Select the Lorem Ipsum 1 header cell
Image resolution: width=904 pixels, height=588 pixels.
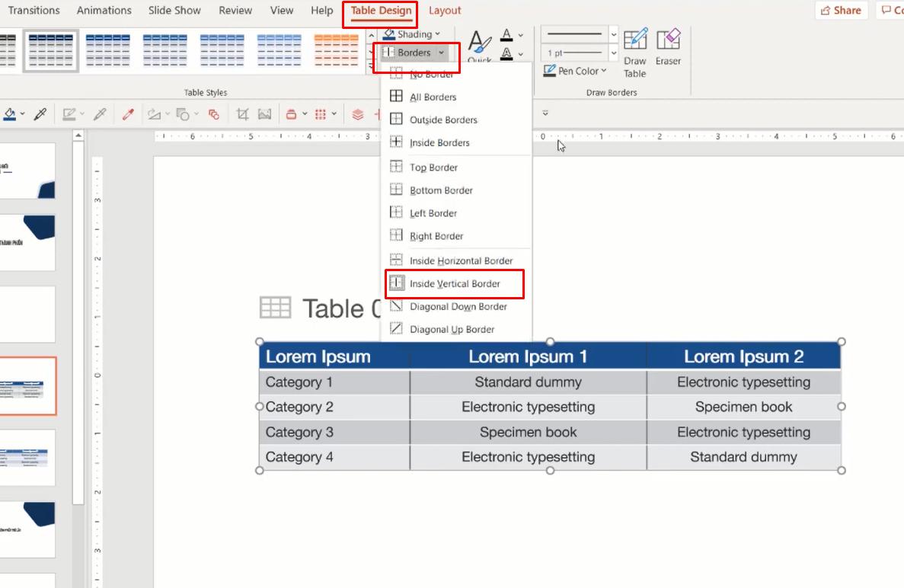pos(528,356)
